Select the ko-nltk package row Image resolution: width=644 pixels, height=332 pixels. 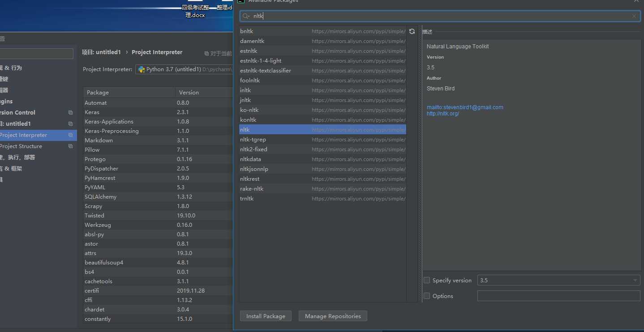coord(322,110)
